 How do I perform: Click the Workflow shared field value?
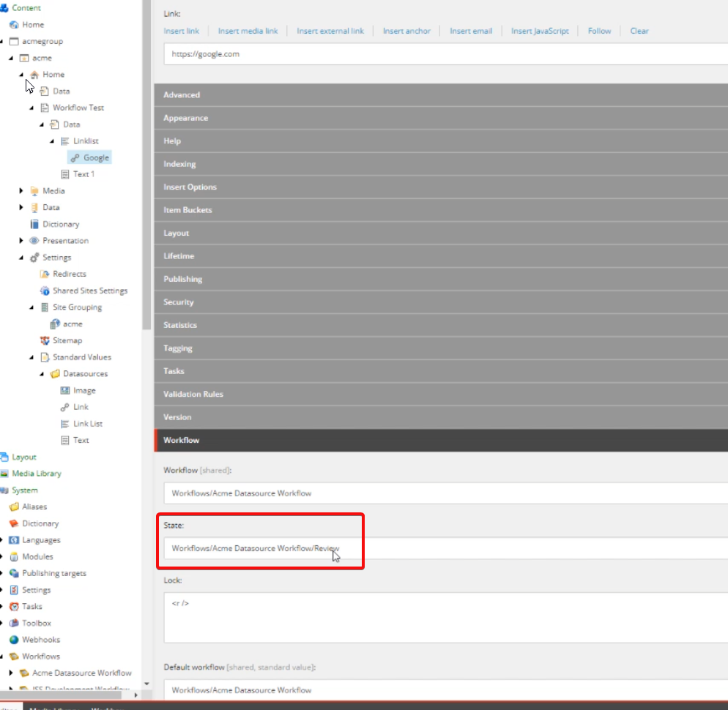click(x=446, y=493)
